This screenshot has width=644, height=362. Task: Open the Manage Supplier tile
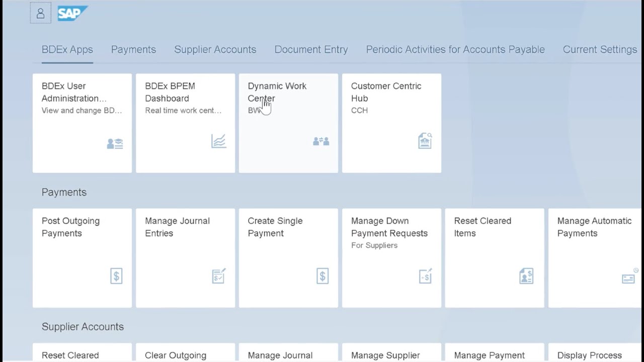pyautogui.click(x=391, y=352)
